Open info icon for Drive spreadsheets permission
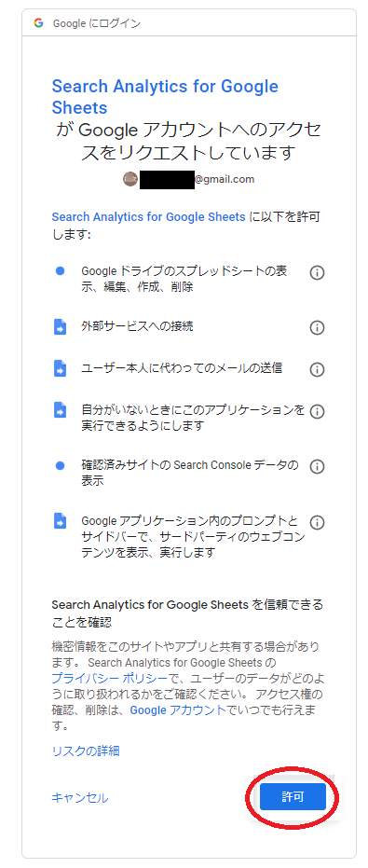Image resolution: width=368 pixels, height=868 pixels. point(317,273)
